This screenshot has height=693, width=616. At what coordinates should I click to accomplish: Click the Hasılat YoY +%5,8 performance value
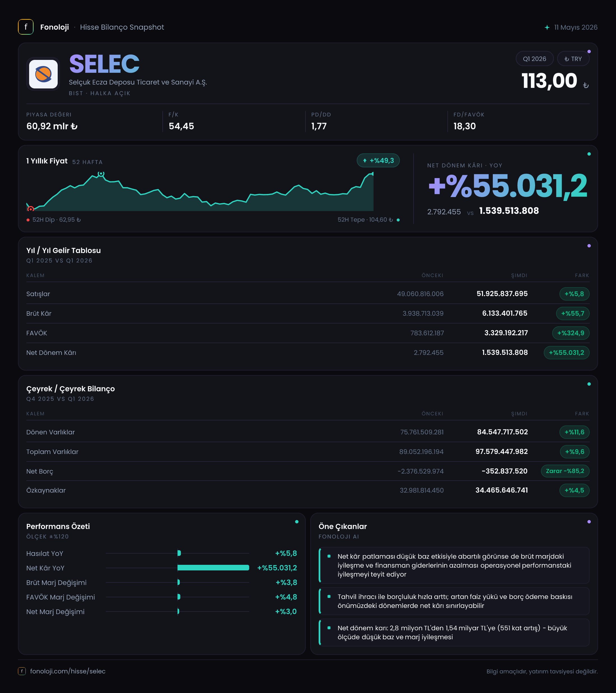(x=286, y=553)
